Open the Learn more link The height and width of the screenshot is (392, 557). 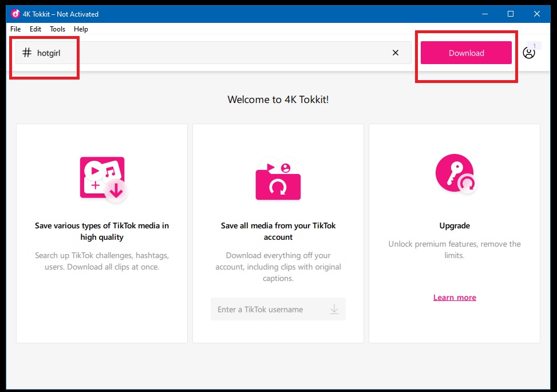pyautogui.click(x=454, y=297)
